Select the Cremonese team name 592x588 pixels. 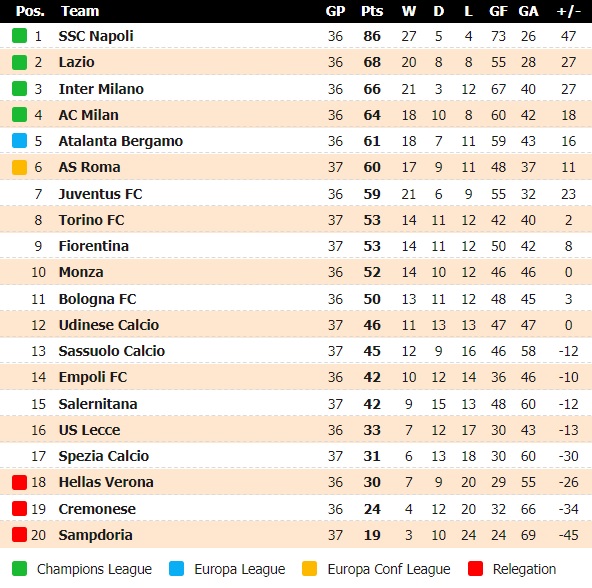click(97, 509)
